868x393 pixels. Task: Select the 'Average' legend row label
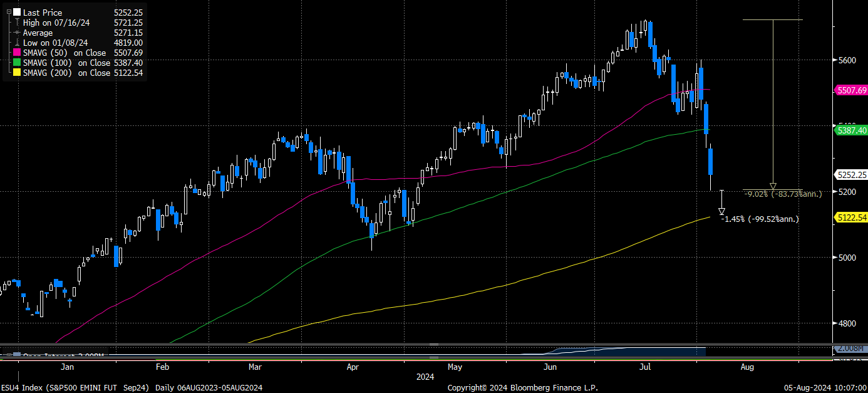[x=38, y=33]
